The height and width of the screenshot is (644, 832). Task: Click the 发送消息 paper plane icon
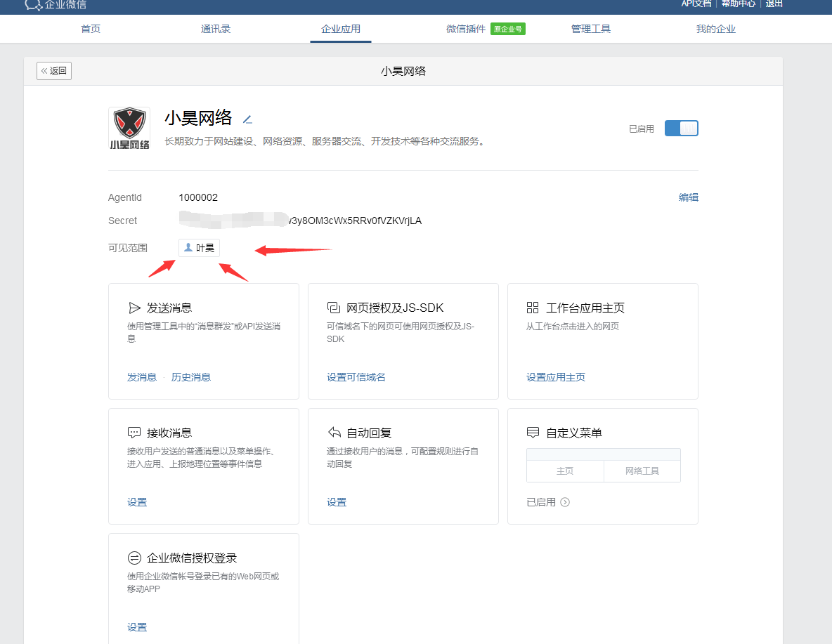tap(134, 308)
